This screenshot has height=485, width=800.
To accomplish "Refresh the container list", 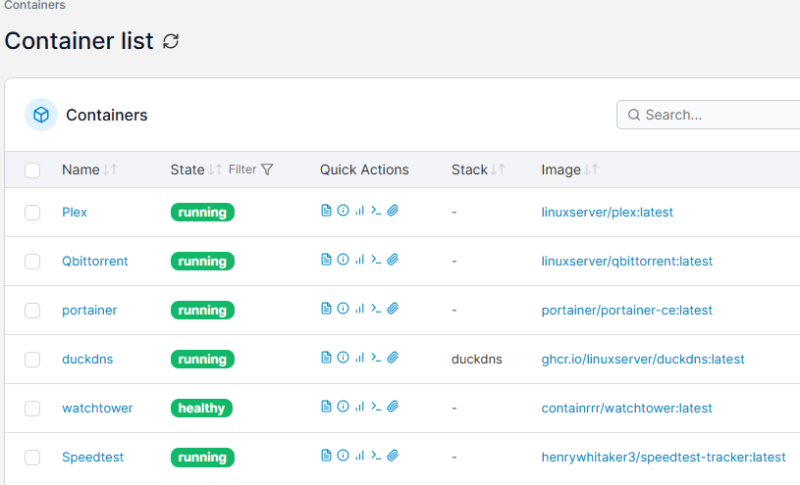I will click(171, 41).
